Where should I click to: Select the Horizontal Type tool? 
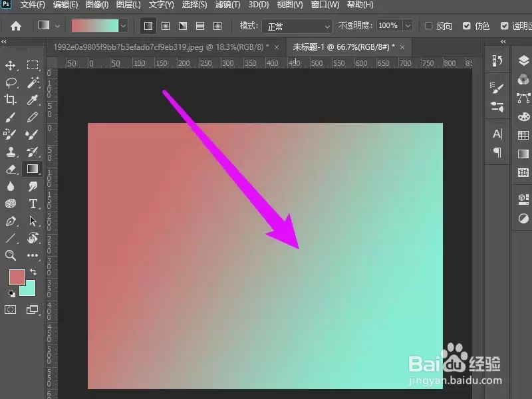click(33, 203)
